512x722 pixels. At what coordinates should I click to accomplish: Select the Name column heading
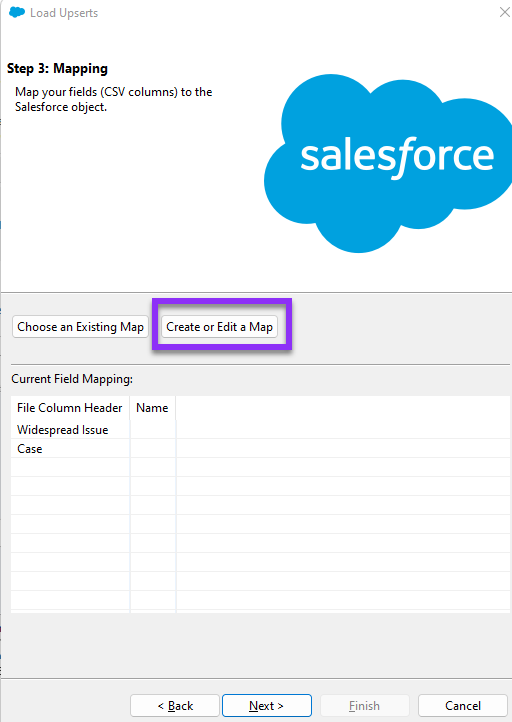[x=152, y=408]
